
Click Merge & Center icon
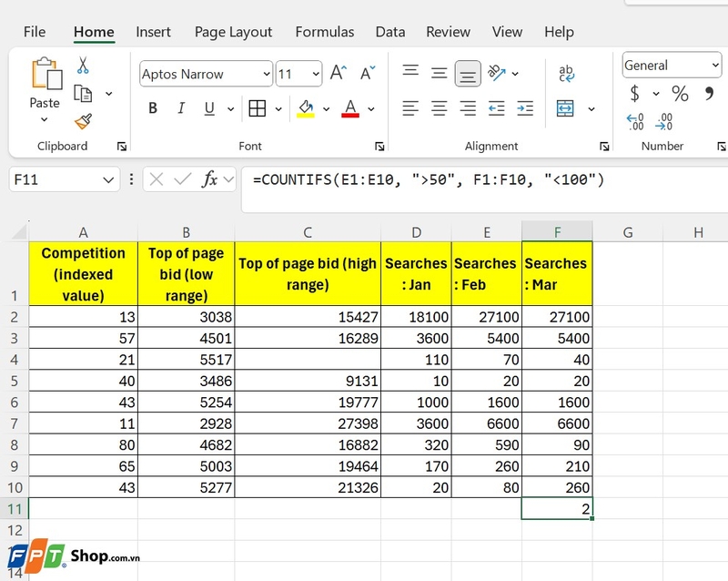click(565, 108)
